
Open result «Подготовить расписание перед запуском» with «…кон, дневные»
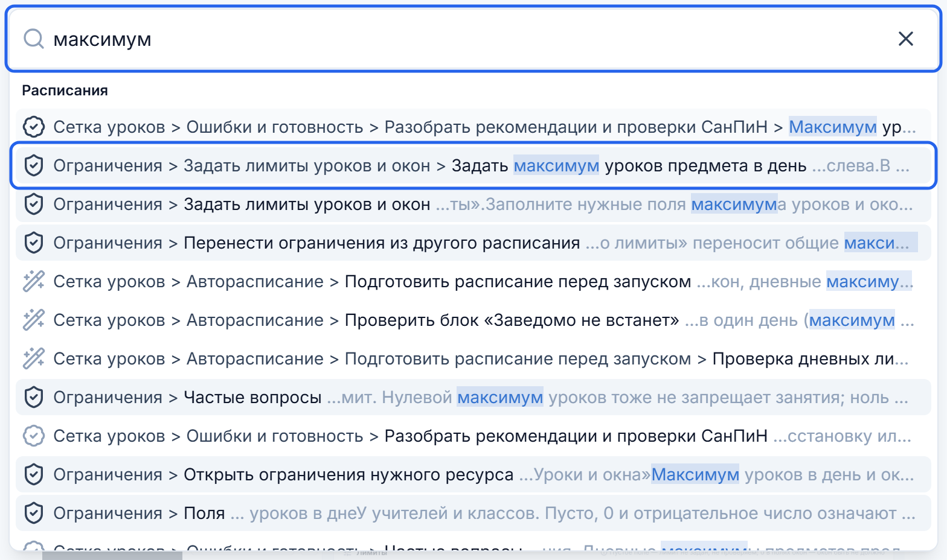tap(473, 281)
